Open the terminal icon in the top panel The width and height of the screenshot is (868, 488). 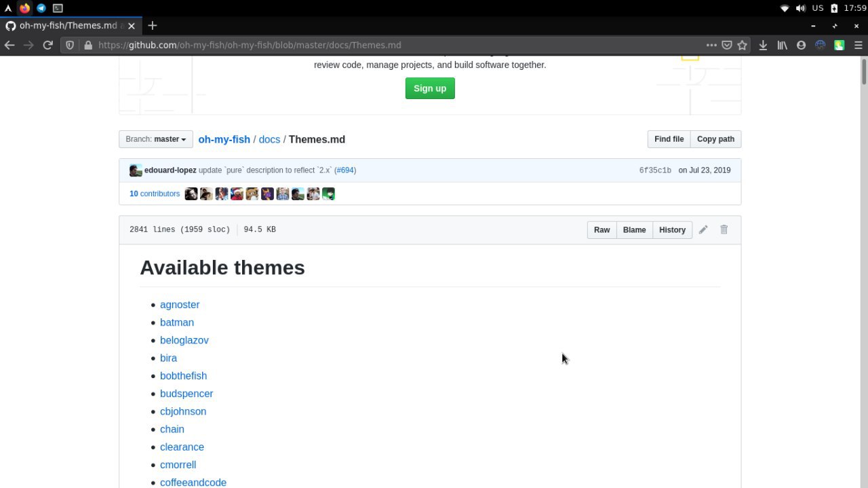(58, 8)
